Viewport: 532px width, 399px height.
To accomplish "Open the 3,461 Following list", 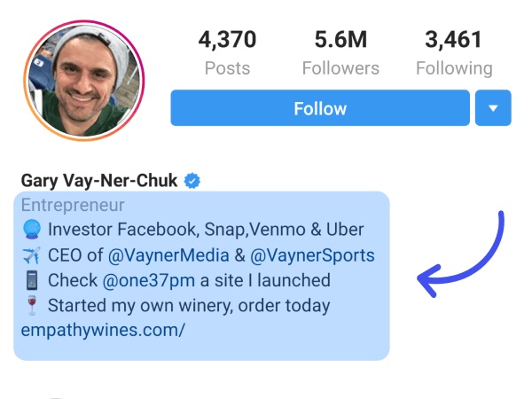I will [454, 52].
